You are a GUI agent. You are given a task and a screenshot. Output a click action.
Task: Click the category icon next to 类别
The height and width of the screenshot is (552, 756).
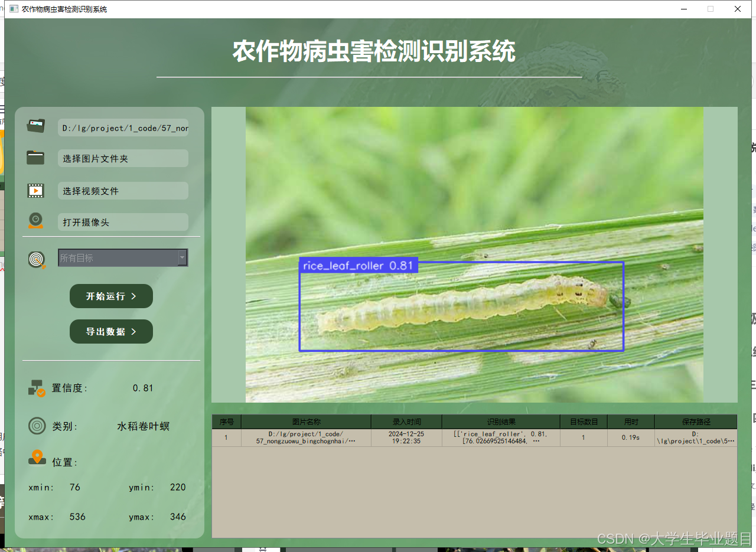[x=37, y=426]
